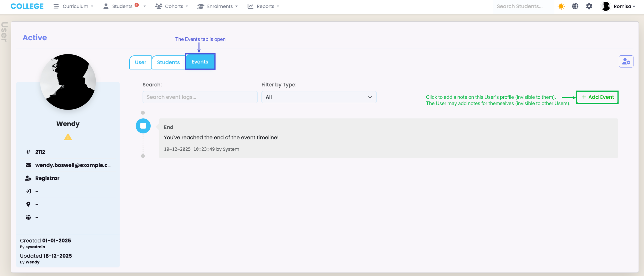Click the red alert badge on Students
The height and width of the screenshot is (276, 644).
coord(137,5)
